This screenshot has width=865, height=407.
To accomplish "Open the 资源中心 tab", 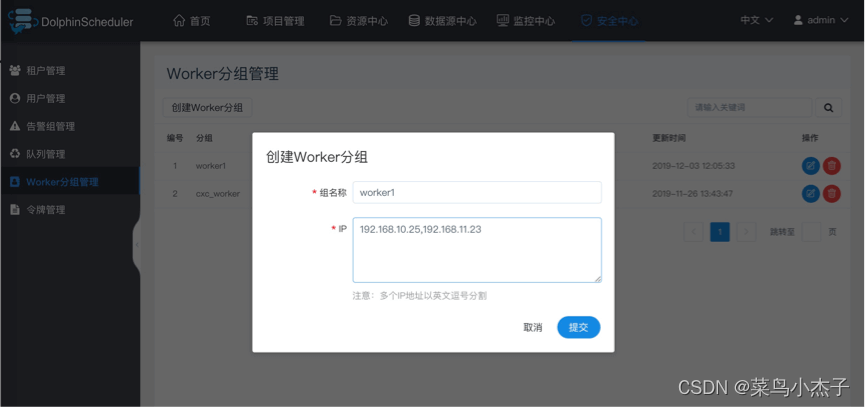I will click(359, 21).
